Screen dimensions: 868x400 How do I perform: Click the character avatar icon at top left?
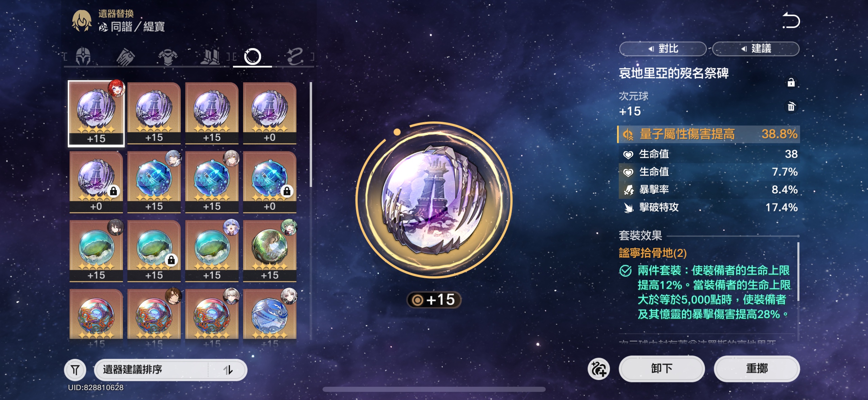click(x=82, y=20)
